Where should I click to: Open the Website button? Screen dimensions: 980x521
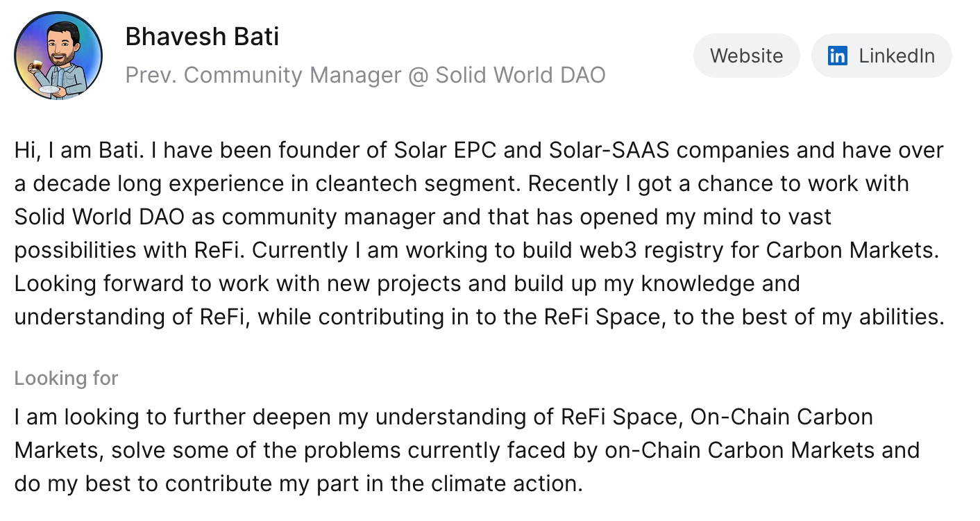click(x=746, y=56)
